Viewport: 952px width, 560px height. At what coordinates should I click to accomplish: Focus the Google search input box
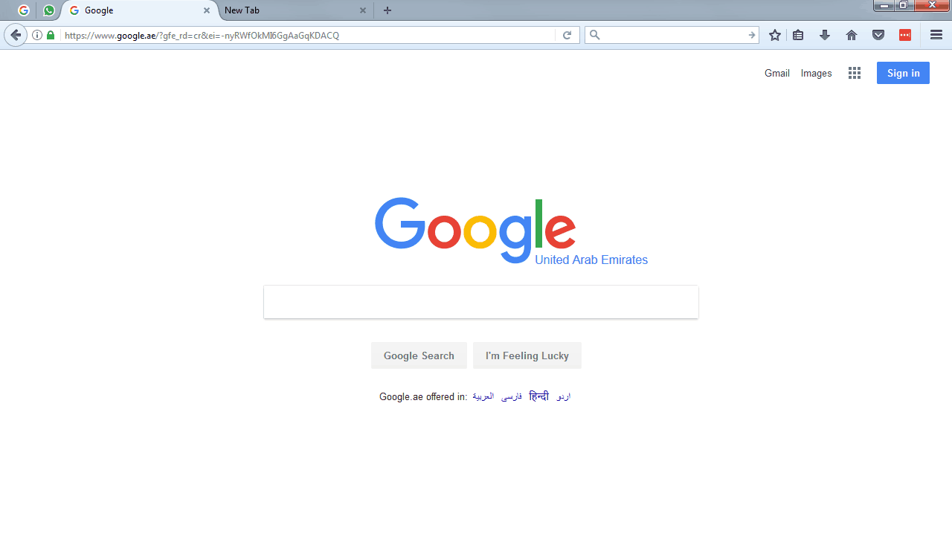pos(481,302)
